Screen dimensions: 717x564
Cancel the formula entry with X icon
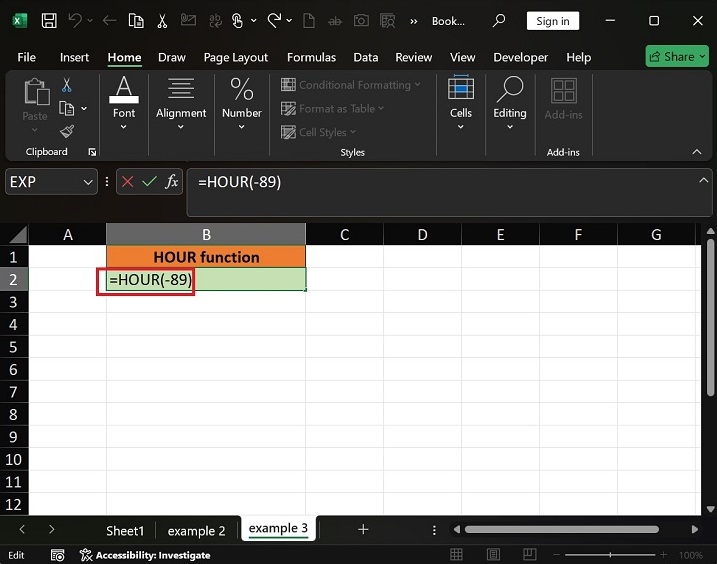pos(128,182)
